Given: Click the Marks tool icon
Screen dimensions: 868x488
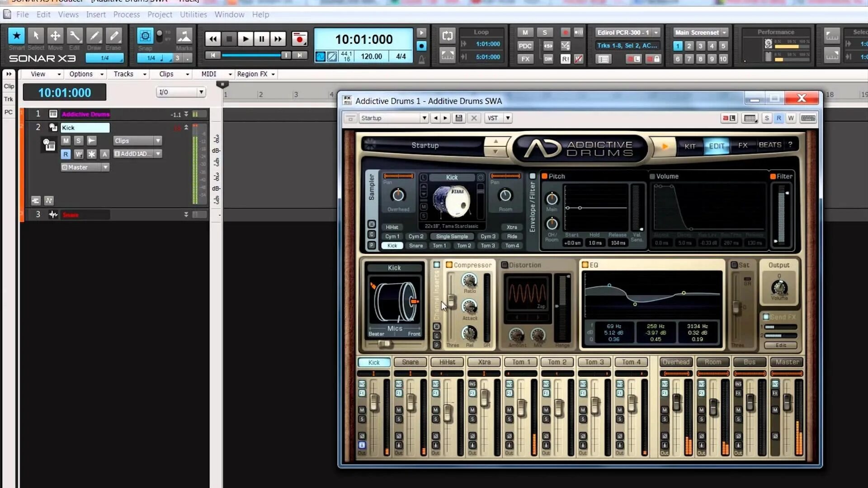Looking at the screenshot, I should (184, 36).
